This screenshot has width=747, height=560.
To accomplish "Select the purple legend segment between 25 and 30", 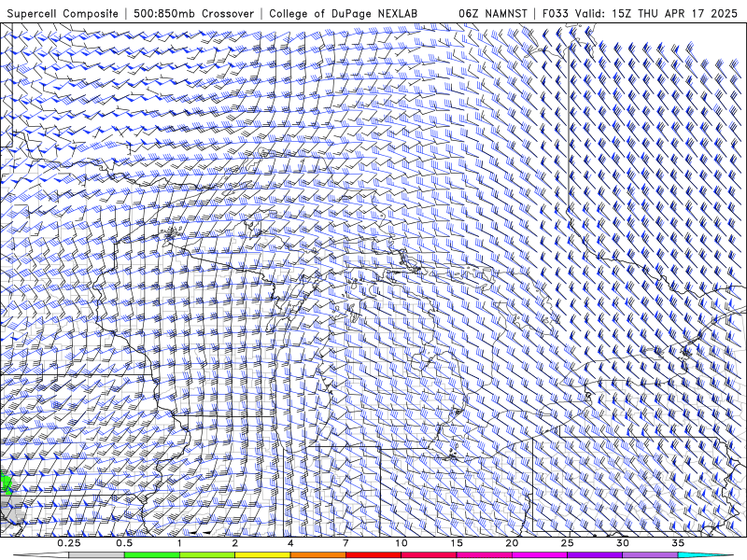I will pos(595,555).
